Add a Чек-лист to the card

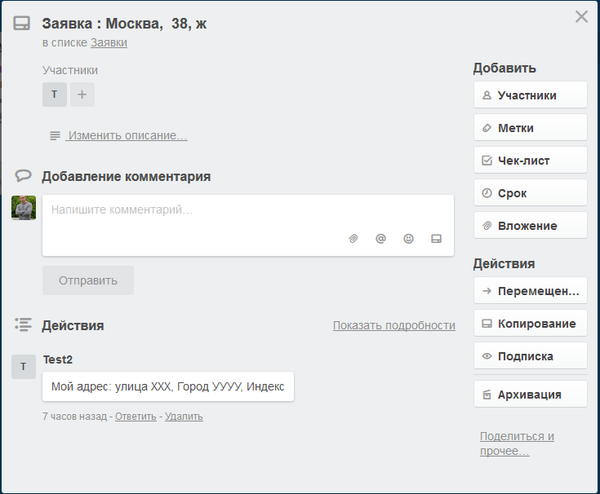pyautogui.click(x=530, y=160)
